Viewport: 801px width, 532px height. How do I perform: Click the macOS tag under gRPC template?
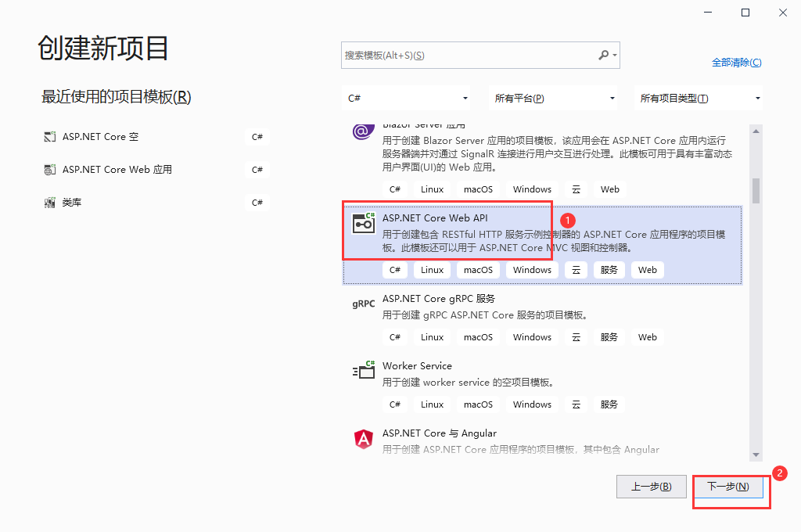(478, 336)
